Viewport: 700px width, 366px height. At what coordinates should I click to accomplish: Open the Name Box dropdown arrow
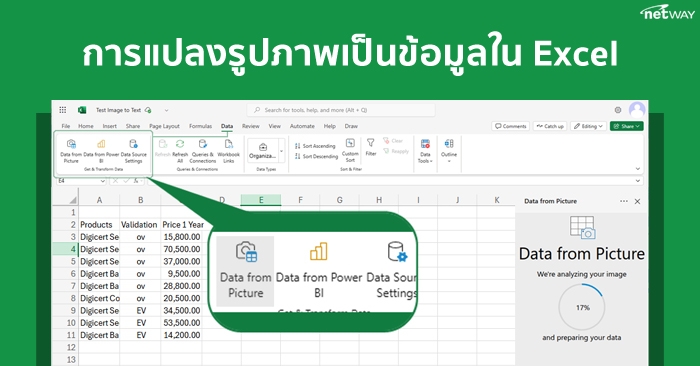coord(103,181)
